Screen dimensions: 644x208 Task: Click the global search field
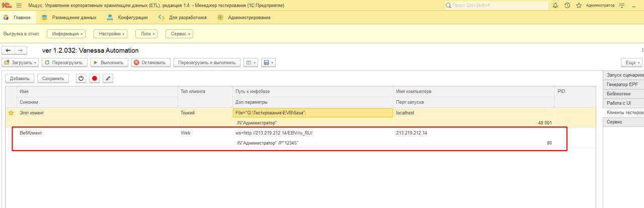point(497,5)
